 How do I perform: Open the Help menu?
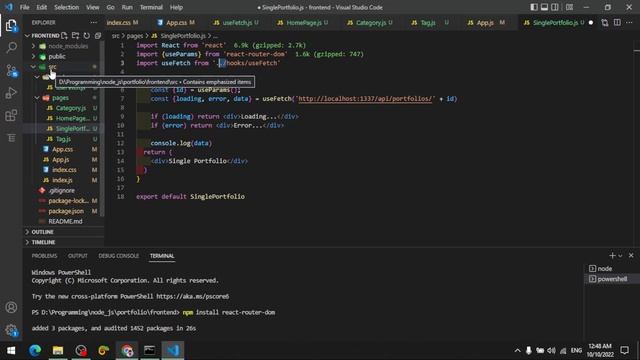click(x=176, y=7)
